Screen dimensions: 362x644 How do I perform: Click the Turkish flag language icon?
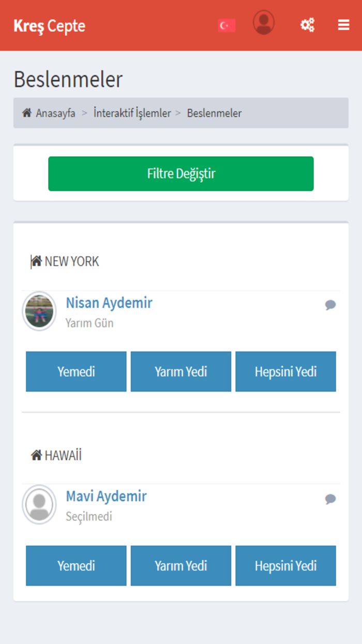227,25
